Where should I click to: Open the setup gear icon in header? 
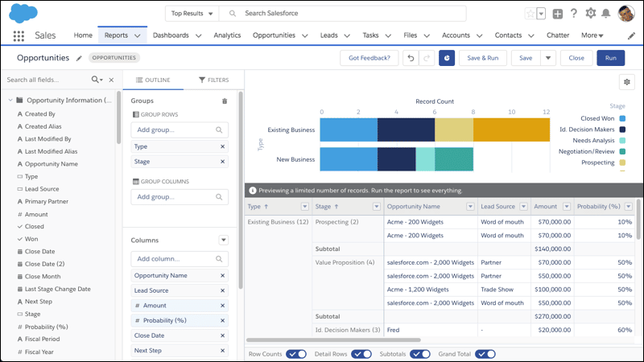[591, 13]
